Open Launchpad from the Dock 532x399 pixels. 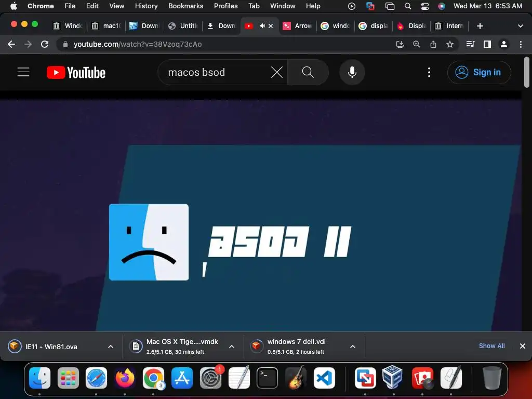tap(68, 378)
